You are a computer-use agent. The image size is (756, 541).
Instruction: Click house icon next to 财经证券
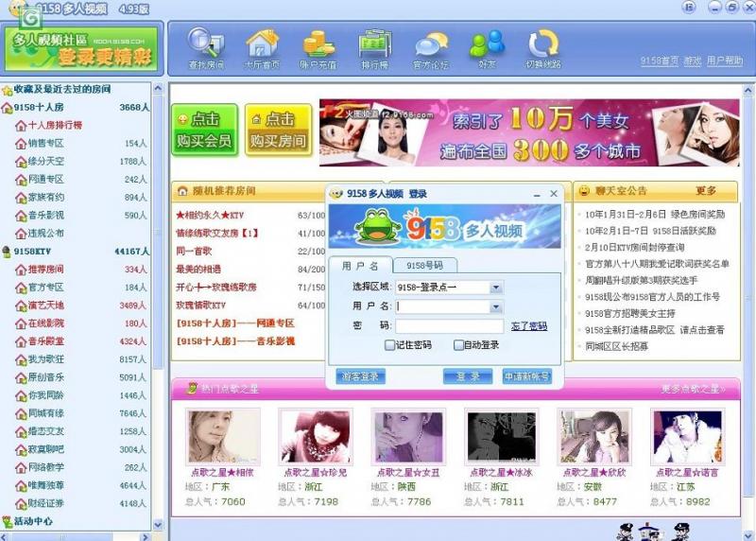coord(21,504)
